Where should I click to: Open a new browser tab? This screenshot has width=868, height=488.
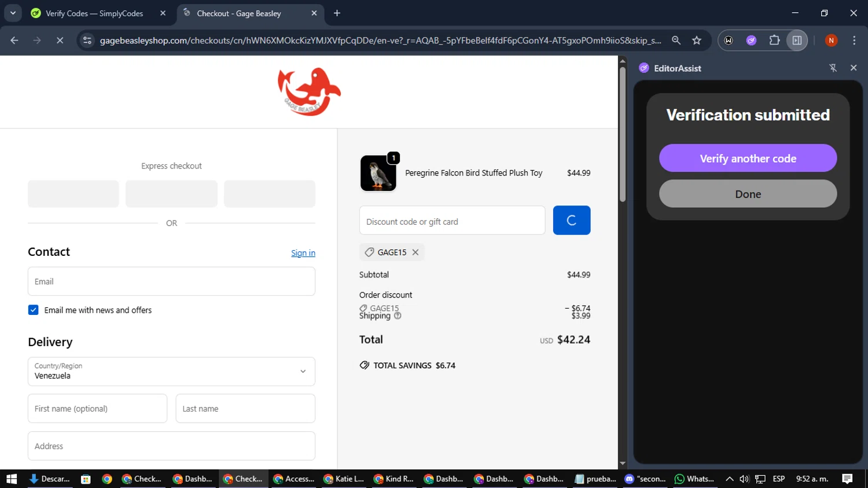[337, 13]
